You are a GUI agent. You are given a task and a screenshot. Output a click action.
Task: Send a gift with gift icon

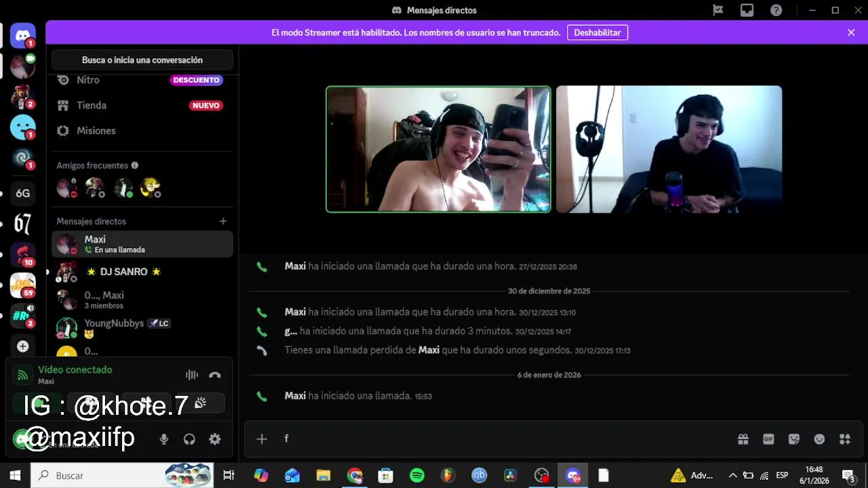(743, 439)
